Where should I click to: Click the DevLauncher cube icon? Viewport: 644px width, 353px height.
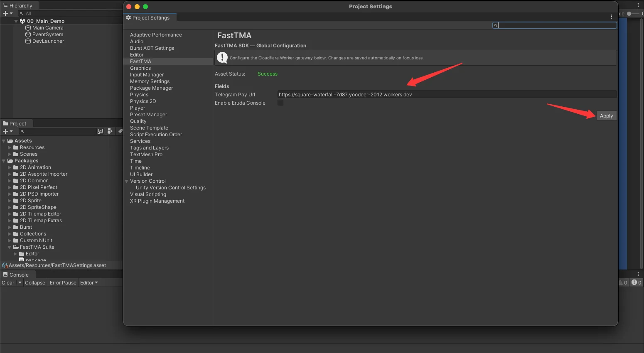pyautogui.click(x=28, y=41)
